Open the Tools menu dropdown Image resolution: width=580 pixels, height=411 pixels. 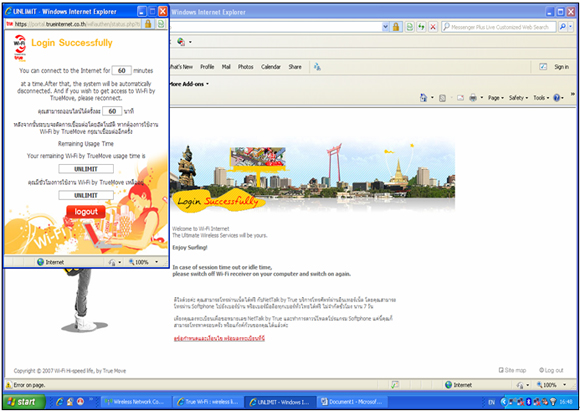(541, 98)
